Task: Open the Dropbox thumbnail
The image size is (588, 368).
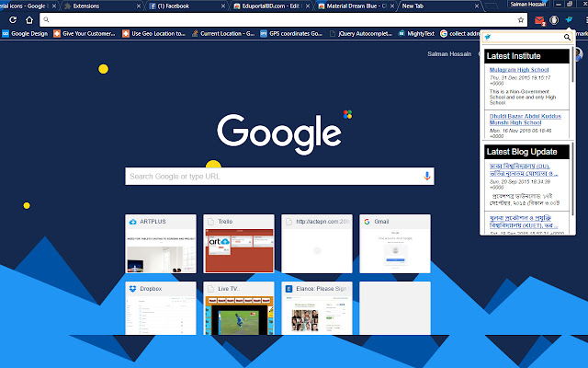Action: (x=161, y=308)
